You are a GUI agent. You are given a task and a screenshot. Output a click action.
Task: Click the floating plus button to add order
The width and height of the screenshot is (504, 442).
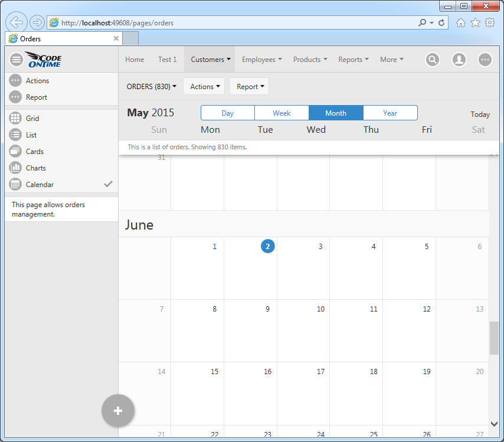[118, 411]
